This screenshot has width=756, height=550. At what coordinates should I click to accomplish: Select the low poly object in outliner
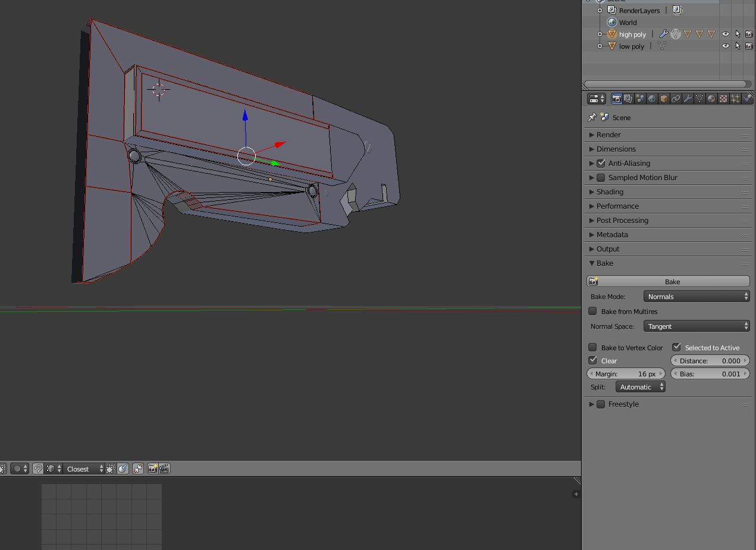(631, 46)
